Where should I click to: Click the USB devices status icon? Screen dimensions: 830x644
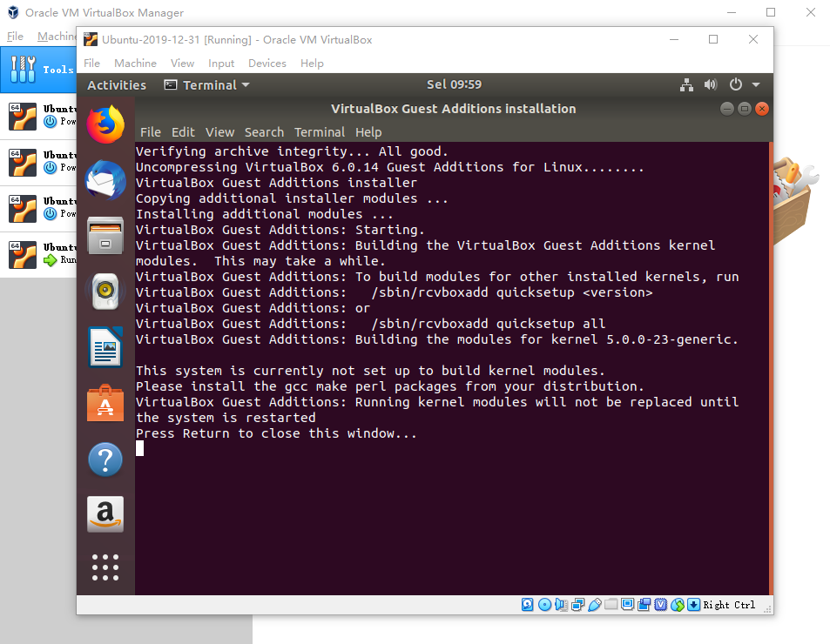595,605
